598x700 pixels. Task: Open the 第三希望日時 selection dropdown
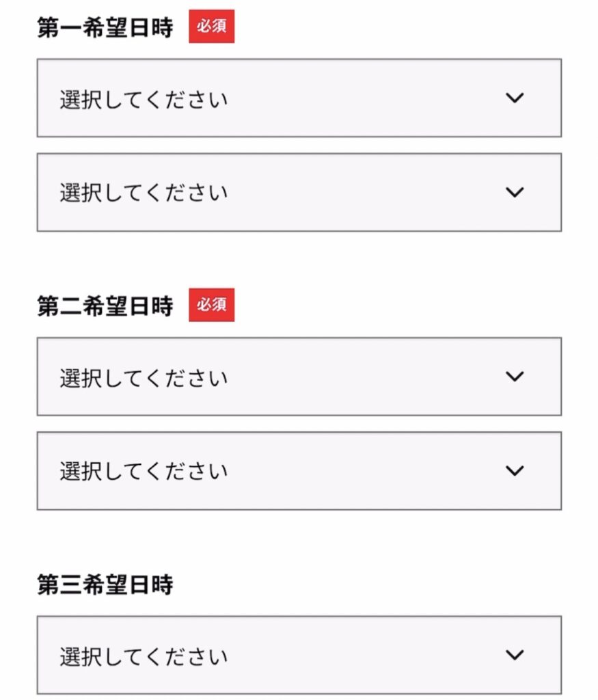(299, 654)
